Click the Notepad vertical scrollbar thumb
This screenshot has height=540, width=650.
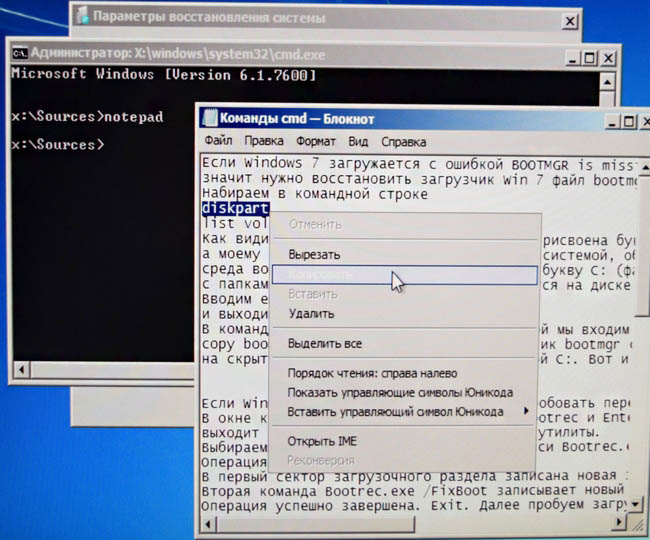644,246
